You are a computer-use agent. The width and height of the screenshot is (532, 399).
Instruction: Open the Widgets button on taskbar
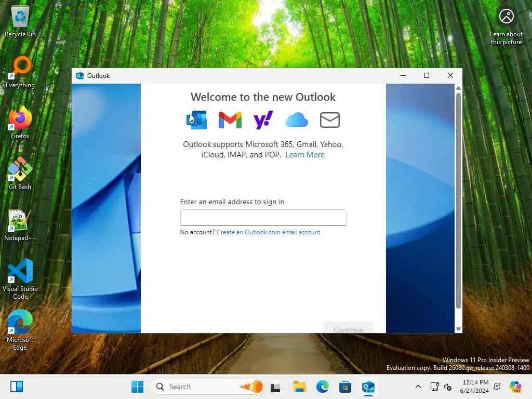pyautogui.click(x=17, y=387)
